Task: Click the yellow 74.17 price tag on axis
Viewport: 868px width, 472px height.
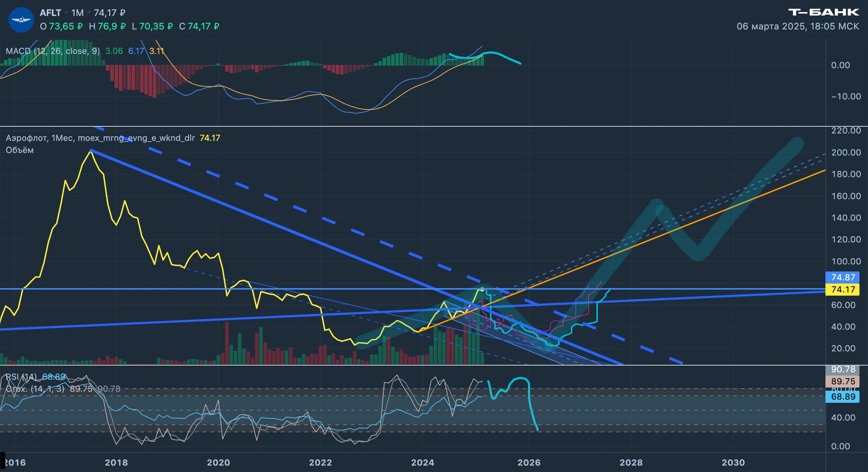Action: (842, 290)
